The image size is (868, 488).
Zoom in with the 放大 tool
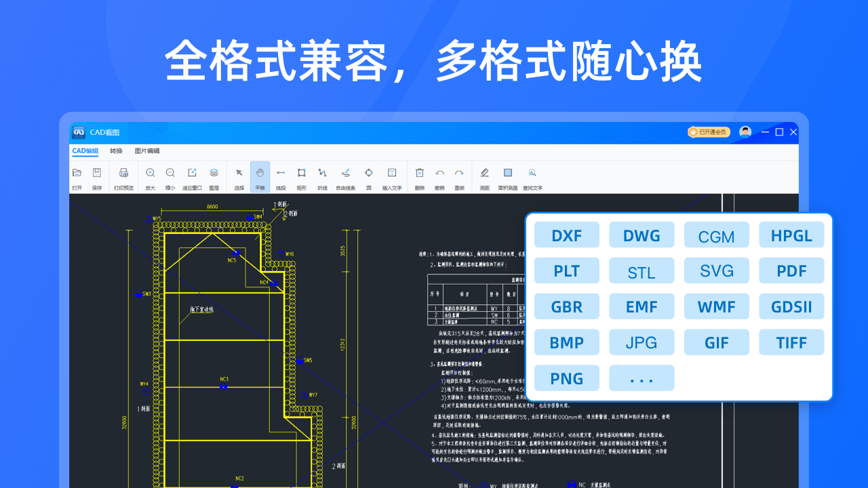(x=151, y=174)
